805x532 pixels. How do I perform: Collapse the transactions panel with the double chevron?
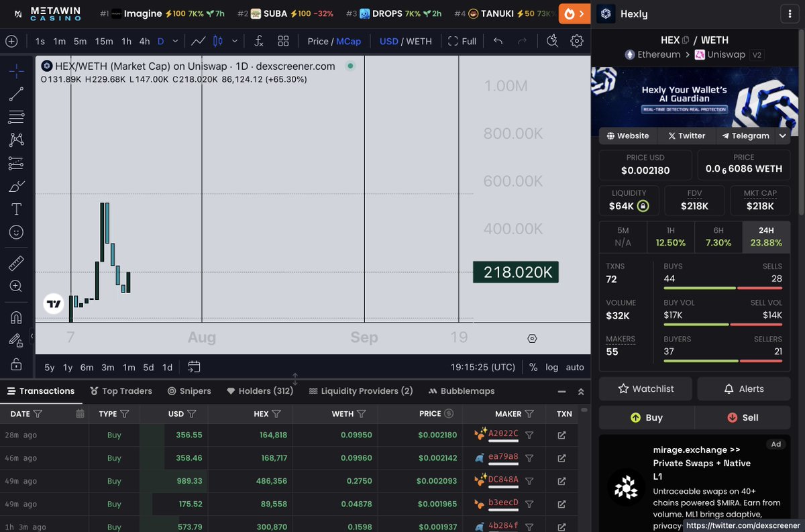581,392
